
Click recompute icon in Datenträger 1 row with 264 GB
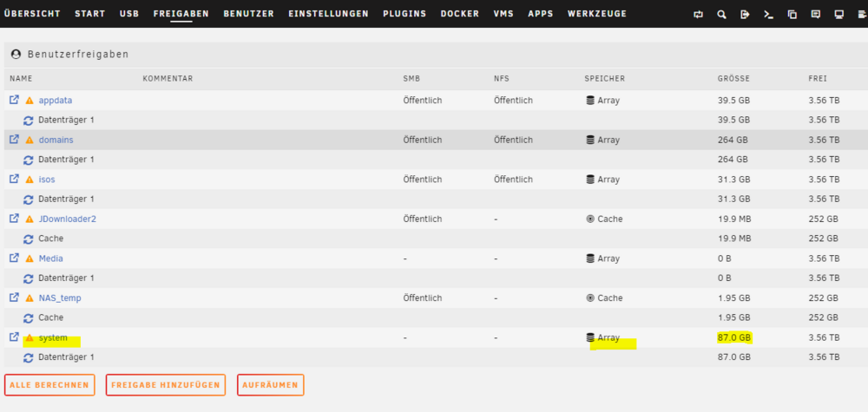28,160
